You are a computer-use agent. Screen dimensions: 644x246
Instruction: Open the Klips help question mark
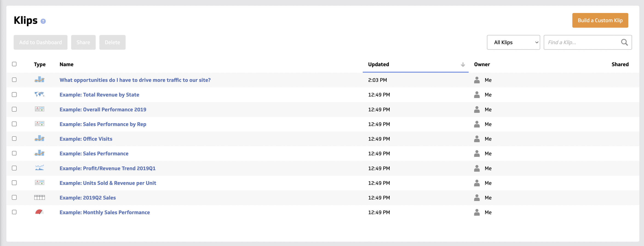[43, 22]
